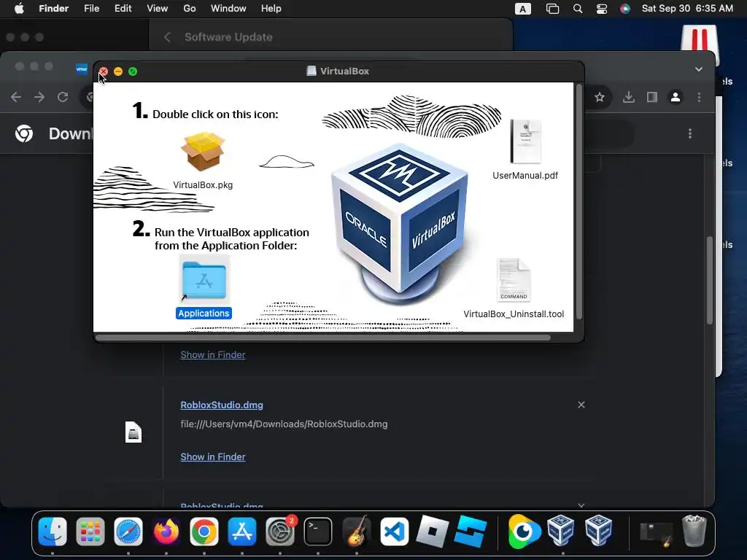
Task: Click the Chrome back arrow
Action: [16, 97]
